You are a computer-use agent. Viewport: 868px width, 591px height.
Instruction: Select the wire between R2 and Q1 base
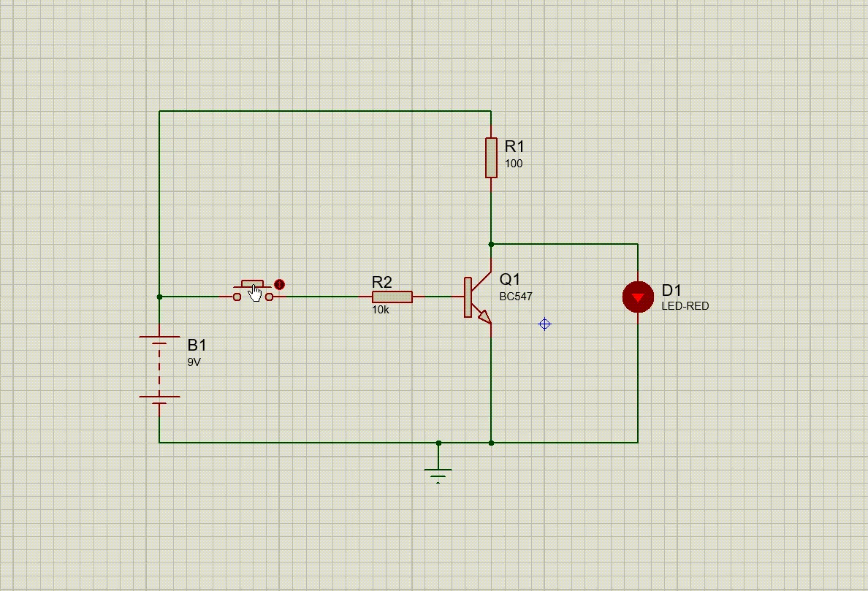437,297
